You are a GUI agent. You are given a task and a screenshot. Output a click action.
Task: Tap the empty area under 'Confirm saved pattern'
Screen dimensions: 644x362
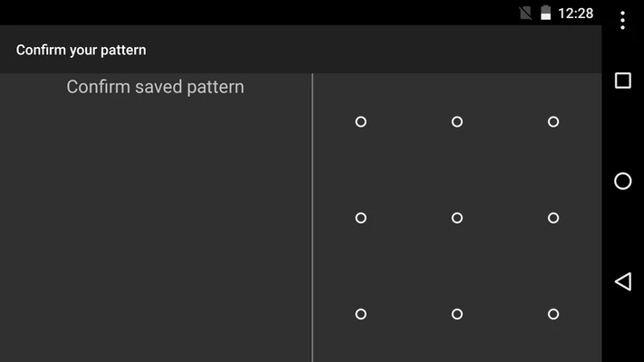[155, 226]
